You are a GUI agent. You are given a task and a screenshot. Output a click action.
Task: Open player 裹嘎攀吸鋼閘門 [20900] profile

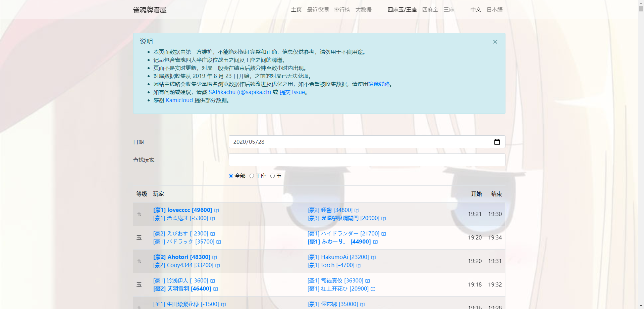[343, 218]
